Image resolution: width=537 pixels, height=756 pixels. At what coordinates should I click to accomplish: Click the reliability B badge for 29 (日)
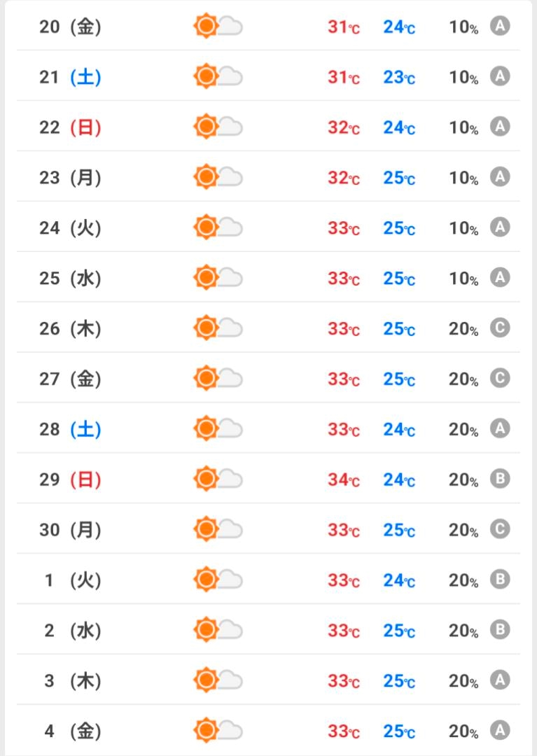(499, 479)
